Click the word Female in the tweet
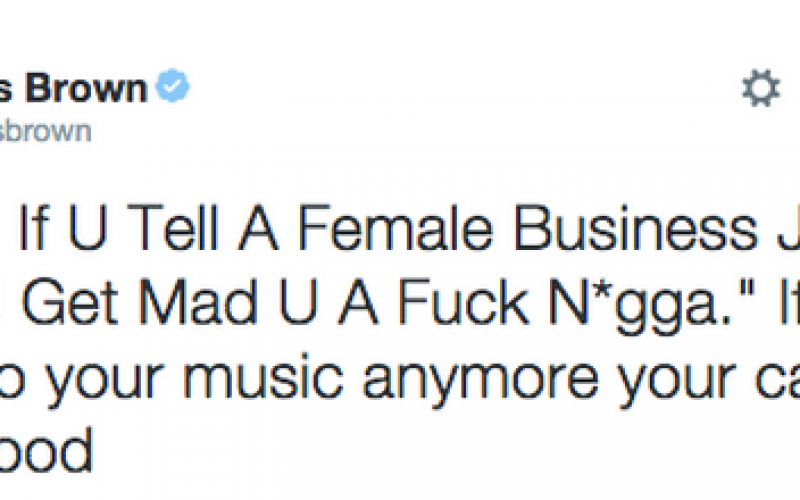 click(x=395, y=228)
